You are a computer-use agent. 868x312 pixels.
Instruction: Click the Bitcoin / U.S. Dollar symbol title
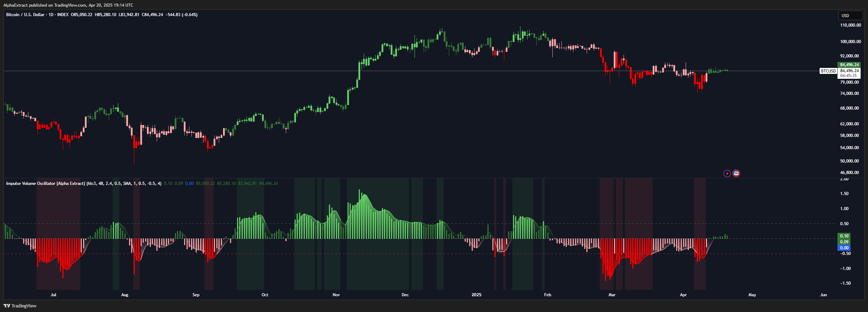pos(26,15)
